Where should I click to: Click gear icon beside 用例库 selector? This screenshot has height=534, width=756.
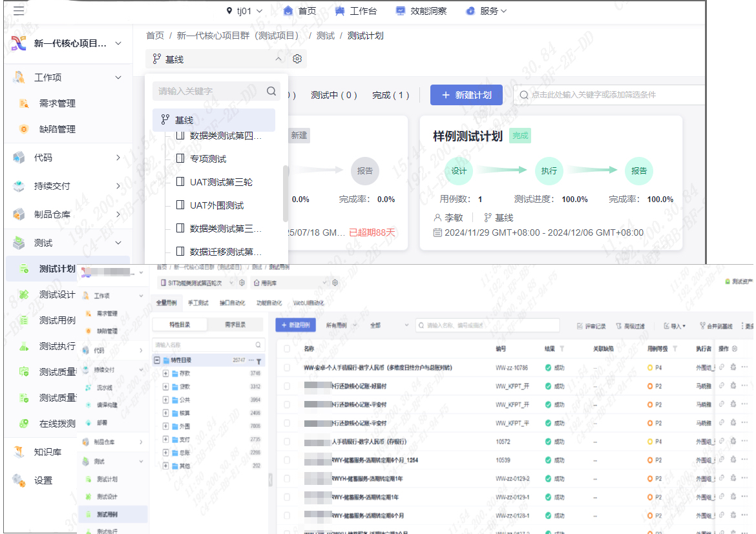[x=335, y=283]
